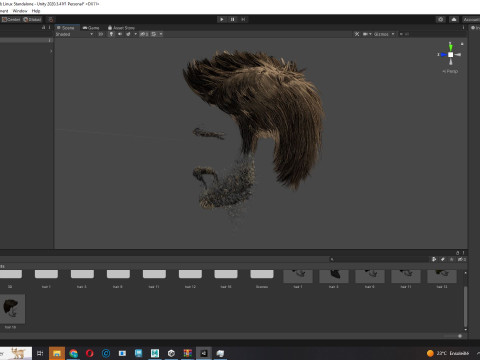Image resolution: width=480 pixels, height=360 pixels.
Task: Toggle grid snapping icon in the top toolbar
Action: pos(51,19)
